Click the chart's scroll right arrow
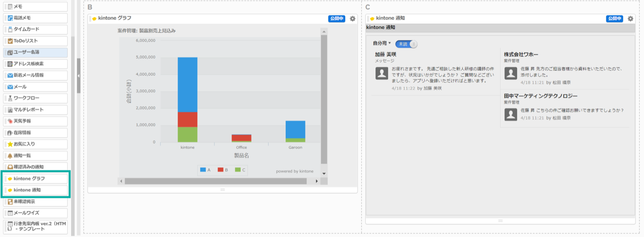 tap(316, 181)
